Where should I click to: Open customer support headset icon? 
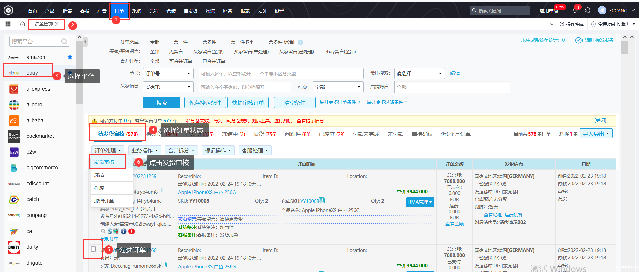coord(587,11)
